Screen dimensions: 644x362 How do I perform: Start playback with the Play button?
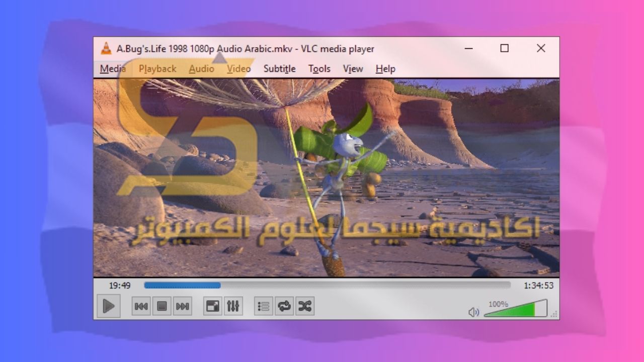tap(109, 306)
